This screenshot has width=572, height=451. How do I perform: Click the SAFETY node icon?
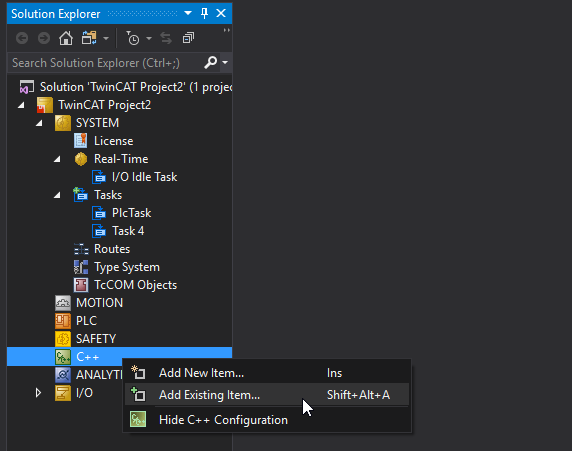click(63, 339)
